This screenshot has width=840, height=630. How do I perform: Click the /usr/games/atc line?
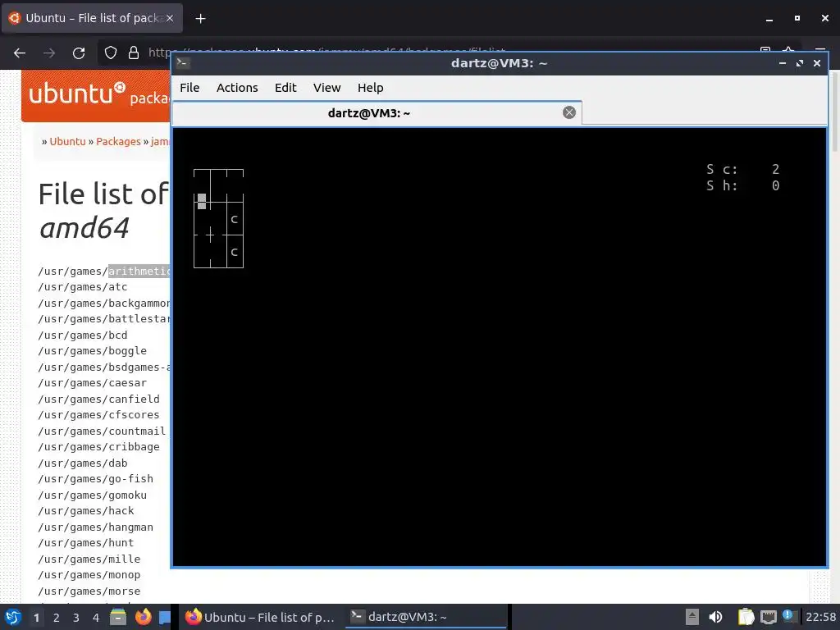tap(83, 287)
